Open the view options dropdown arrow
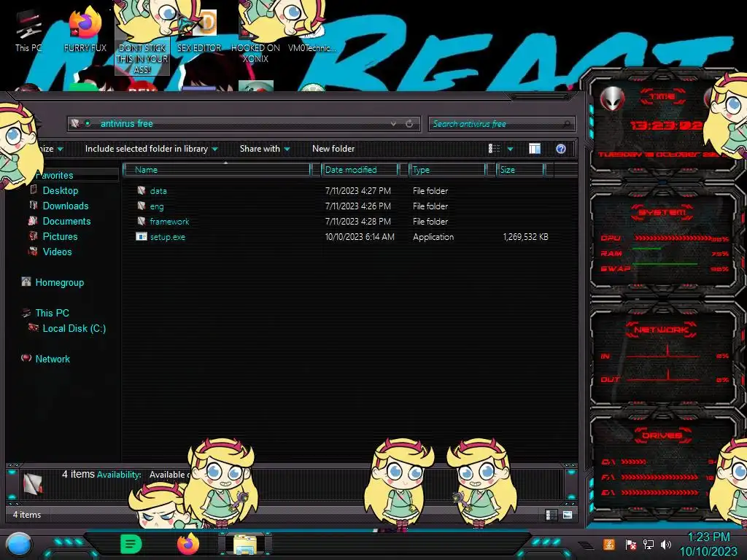The height and width of the screenshot is (560, 747). (510, 149)
